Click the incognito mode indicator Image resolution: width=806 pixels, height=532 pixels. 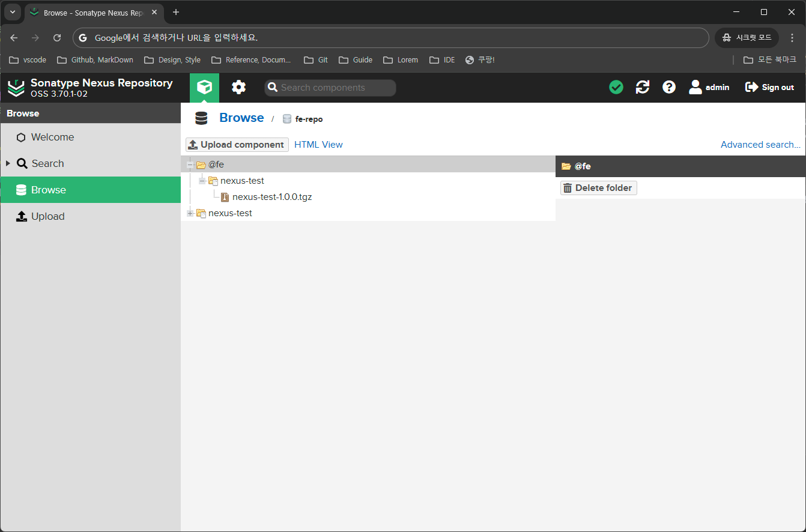(x=747, y=38)
